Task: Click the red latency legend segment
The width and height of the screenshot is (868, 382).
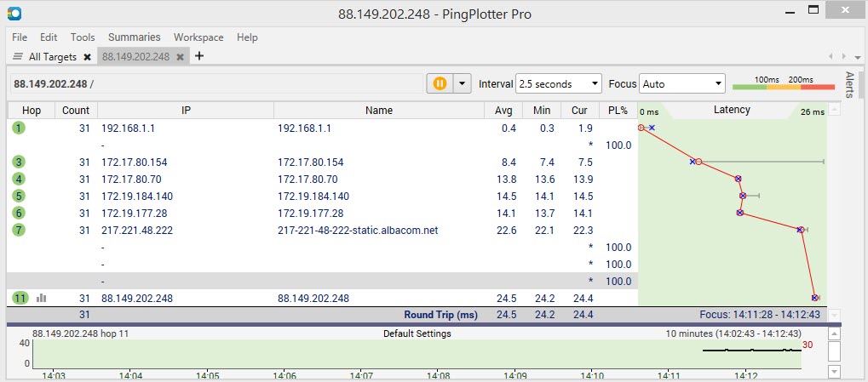Action: 818,87
